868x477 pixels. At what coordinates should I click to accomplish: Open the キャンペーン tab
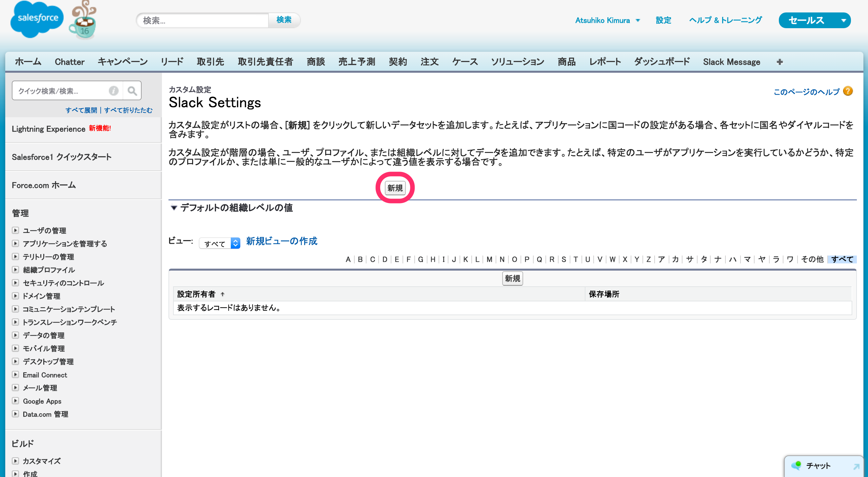(123, 62)
